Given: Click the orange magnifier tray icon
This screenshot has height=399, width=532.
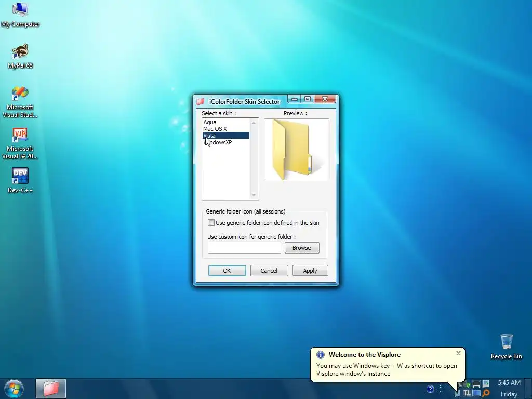Looking at the screenshot, I should tap(486, 393).
